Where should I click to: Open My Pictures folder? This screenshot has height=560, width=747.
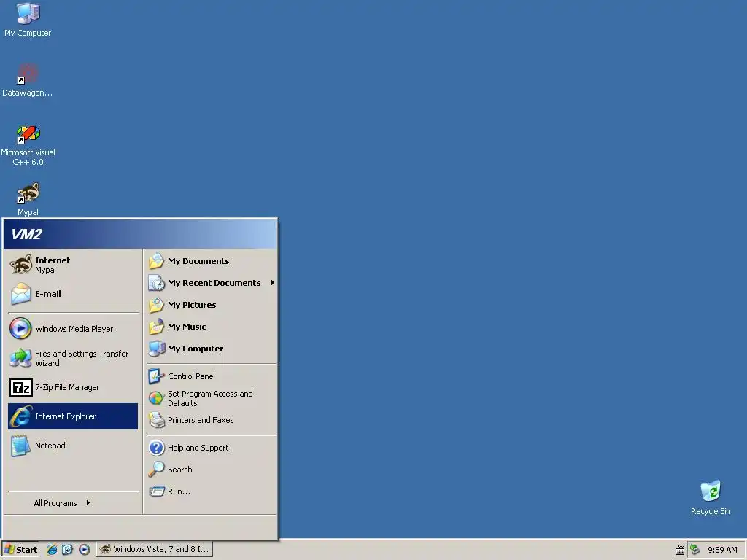click(212, 305)
